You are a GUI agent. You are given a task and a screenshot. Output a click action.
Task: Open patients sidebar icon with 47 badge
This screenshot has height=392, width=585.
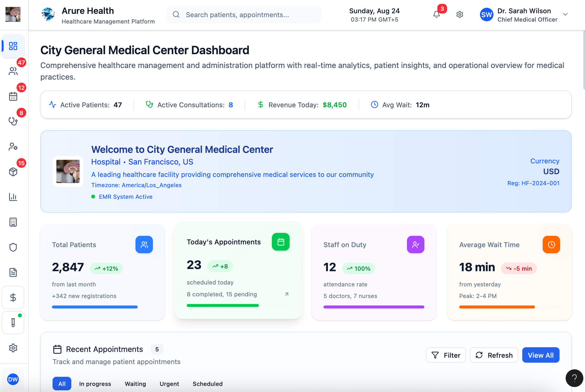pos(13,71)
